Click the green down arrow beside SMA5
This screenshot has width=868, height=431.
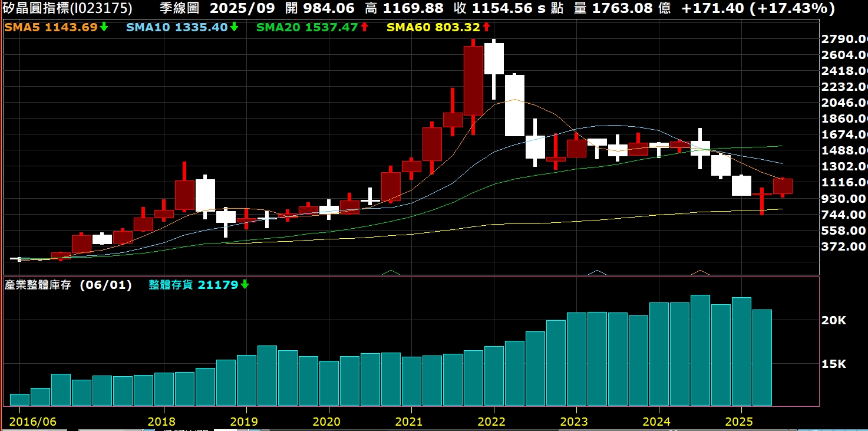[104, 27]
